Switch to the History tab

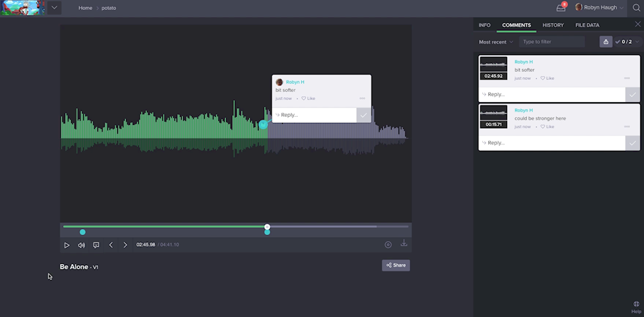pos(553,26)
